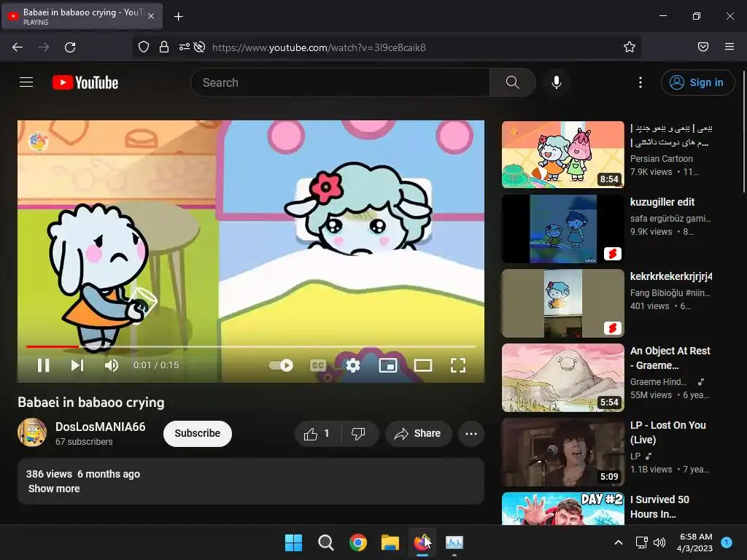Screen dimensions: 747x560
Task: Toggle the autoplay switch
Action: pyautogui.click(x=281, y=365)
